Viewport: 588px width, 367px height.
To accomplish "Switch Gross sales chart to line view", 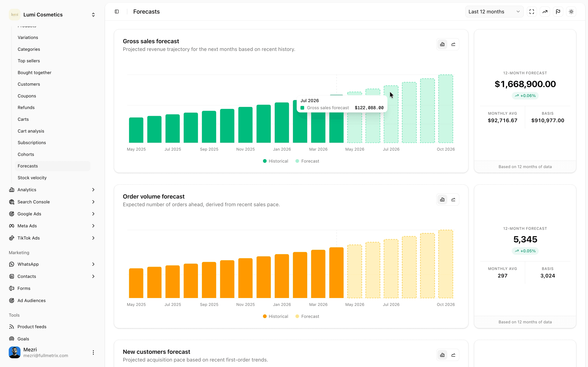I will [x=453, y=44].
